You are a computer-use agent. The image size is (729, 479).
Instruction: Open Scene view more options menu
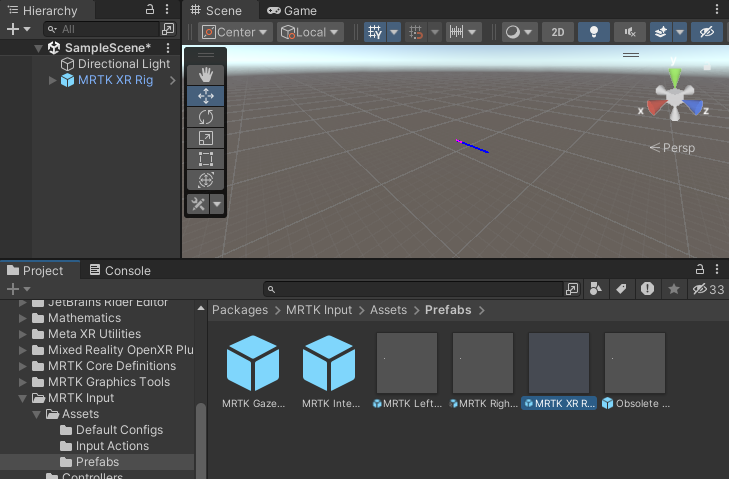[x=716, y=9]
